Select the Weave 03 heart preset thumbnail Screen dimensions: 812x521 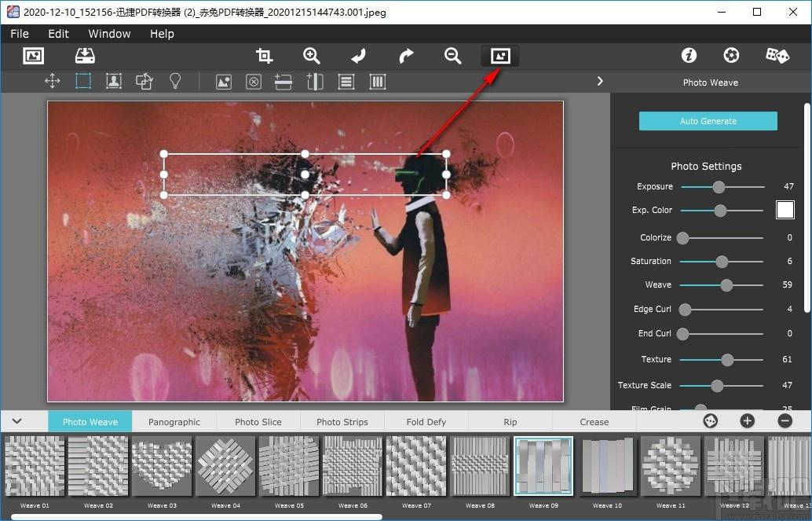[x=162, y=467]
